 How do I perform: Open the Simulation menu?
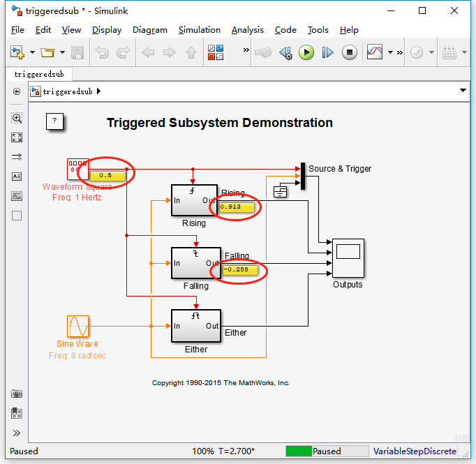point(200,30)
